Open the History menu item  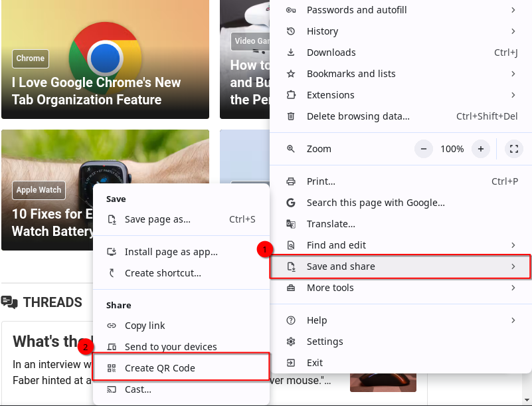[322, 31]
